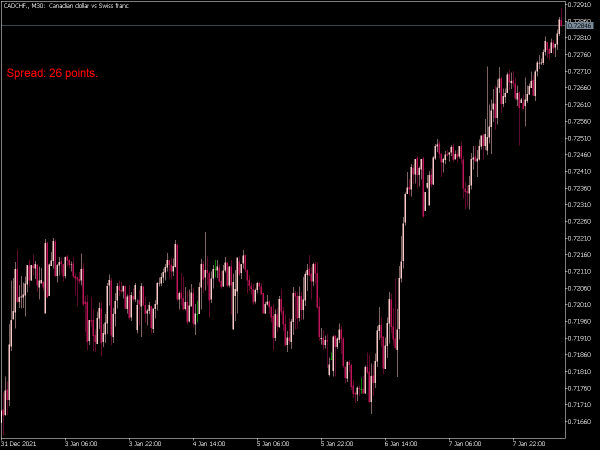Click price axis value 0.72060
Viewport: 600px width, 450px height.
click(x=579, y=288)
